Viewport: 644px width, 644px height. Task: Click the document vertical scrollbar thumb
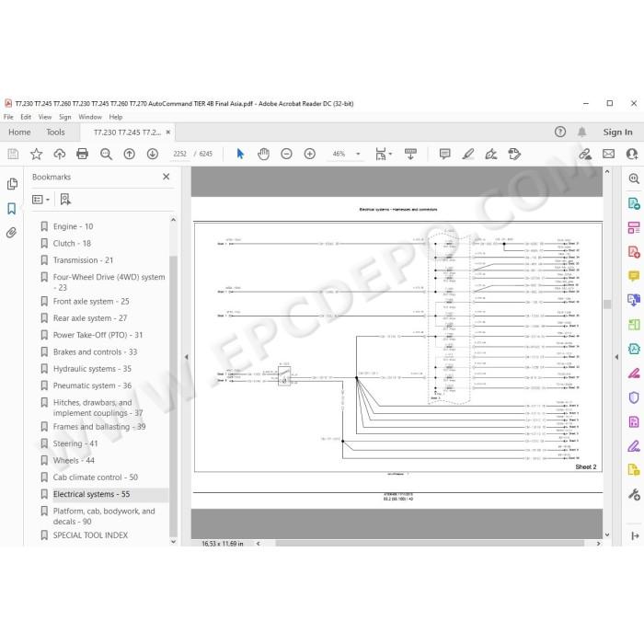click(x=607, y=304)
